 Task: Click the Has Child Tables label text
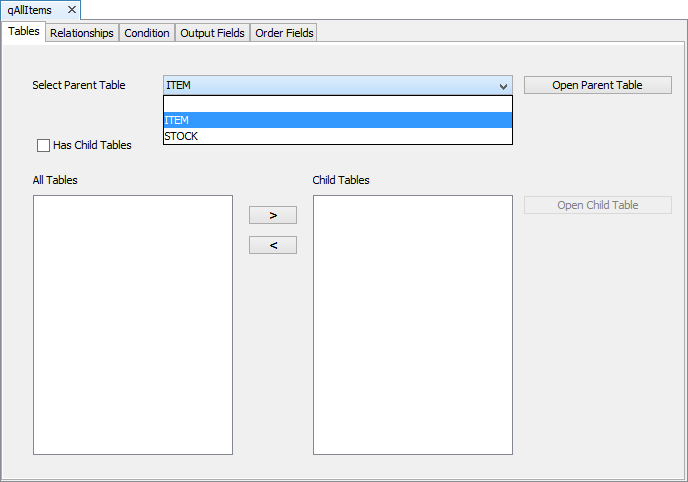click(92, 145)
